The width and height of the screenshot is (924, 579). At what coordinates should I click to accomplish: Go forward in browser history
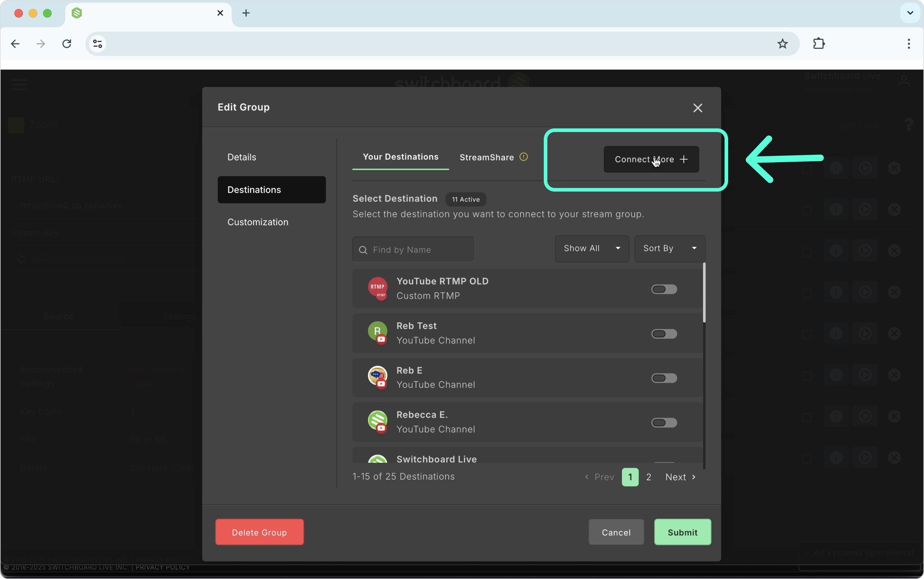pos(41,44)
